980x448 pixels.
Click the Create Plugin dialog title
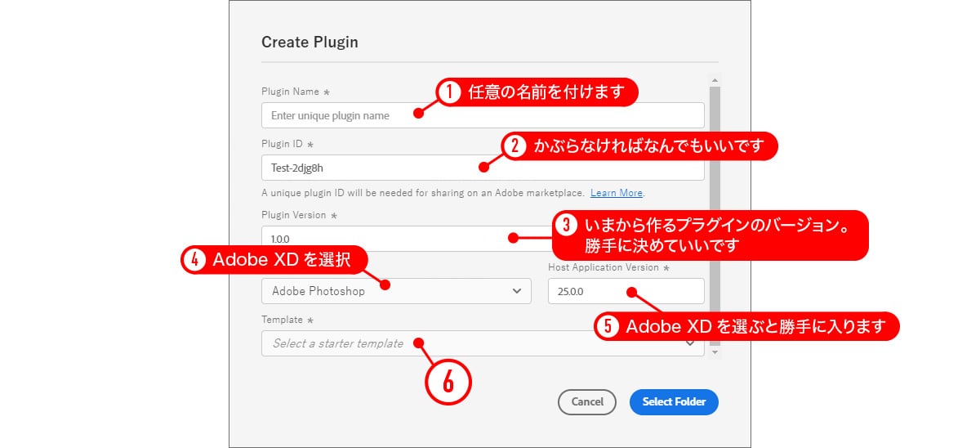tap(310, 42)
